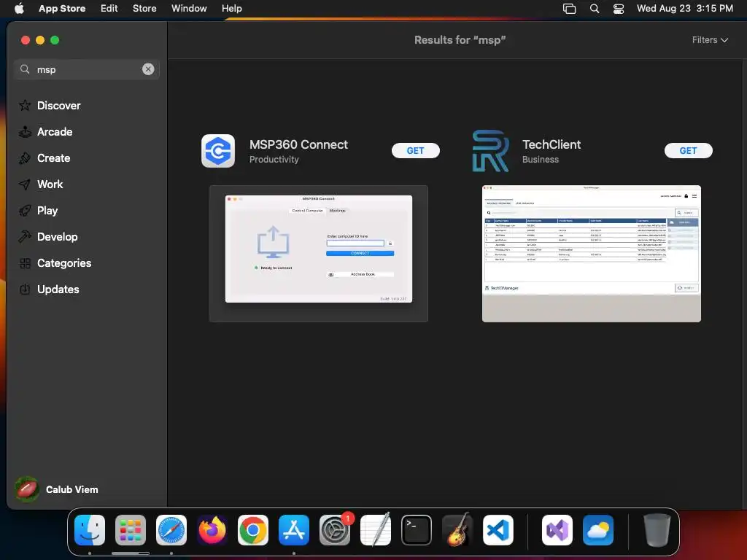Open Spotlight search in menu bar
The image size is (747, 560).
tap(594, 8)
